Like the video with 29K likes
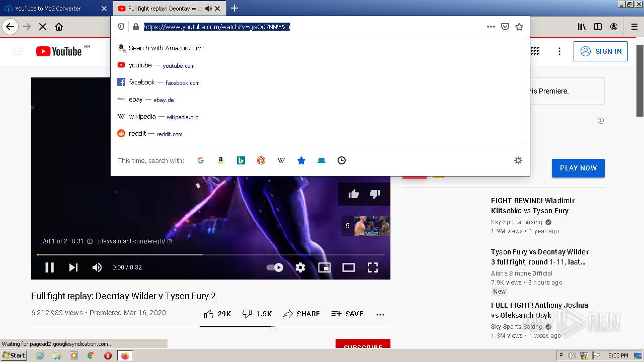The width and height of the screenshot is (644, 362). [x=217, y=314]
